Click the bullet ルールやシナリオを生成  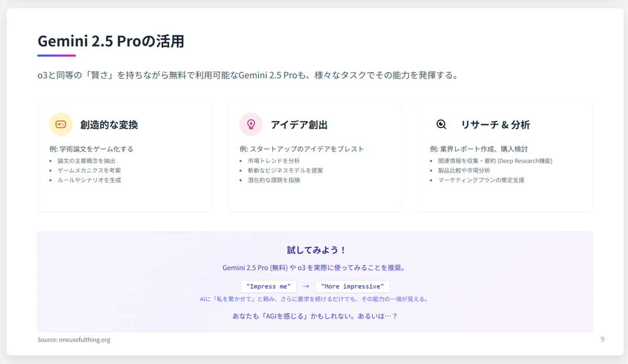coord(89,180)
